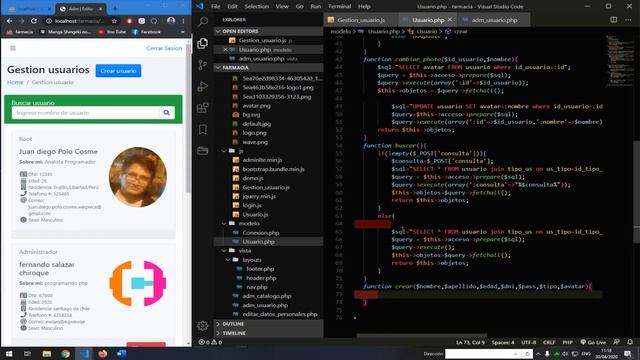Open the Selection menu

[257, 7]
